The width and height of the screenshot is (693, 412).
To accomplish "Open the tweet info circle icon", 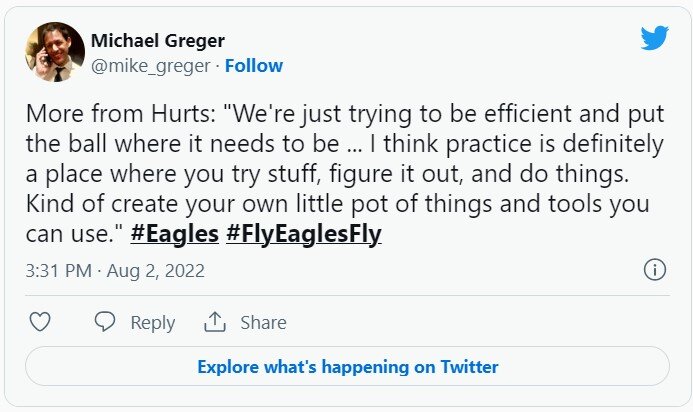I will pyautogui.click(x=654, y=270).
